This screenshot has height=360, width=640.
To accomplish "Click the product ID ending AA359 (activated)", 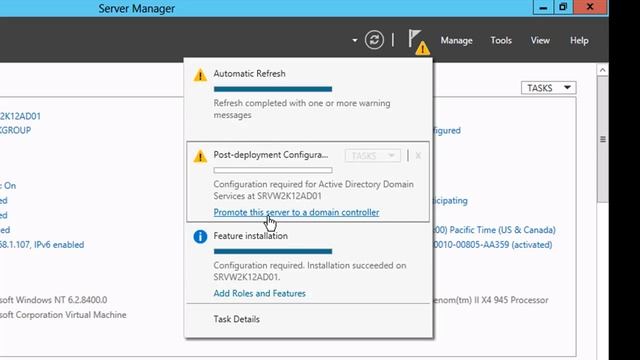I will (x=493, y=244).
